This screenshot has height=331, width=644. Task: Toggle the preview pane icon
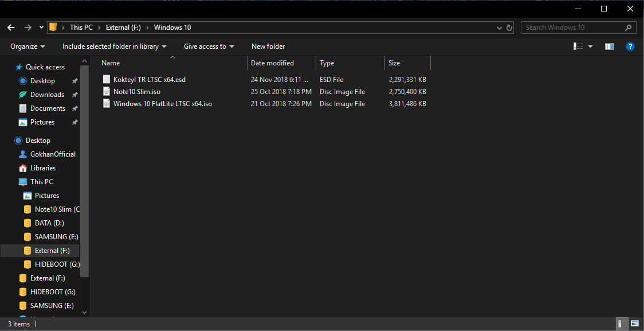(x=610, y=46)
